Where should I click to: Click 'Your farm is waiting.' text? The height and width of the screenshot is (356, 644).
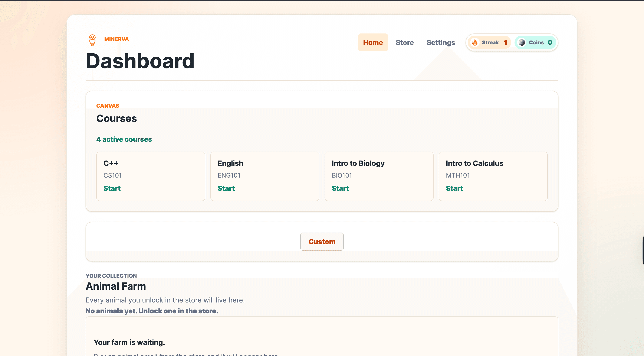[x=129, y=343]
